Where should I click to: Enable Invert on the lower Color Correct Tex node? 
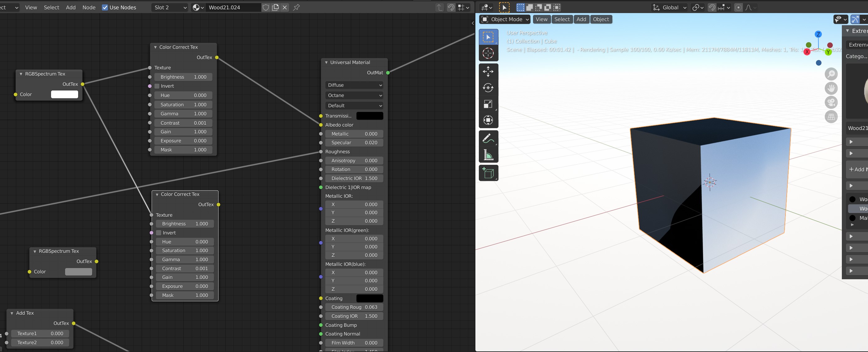[x=159, y=233]
